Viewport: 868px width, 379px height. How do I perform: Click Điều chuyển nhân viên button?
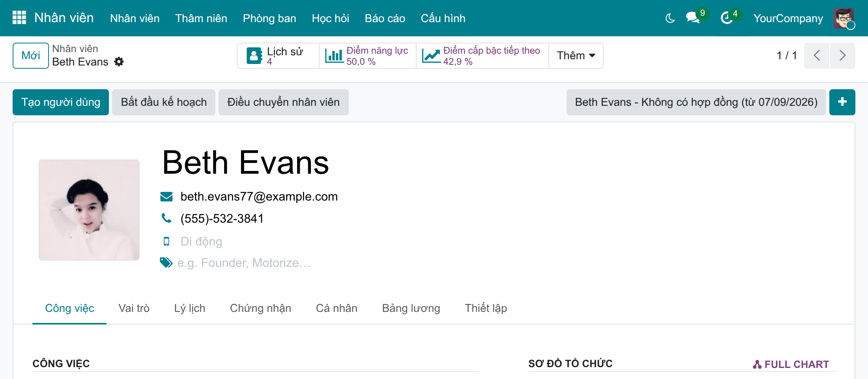(283, 102)
